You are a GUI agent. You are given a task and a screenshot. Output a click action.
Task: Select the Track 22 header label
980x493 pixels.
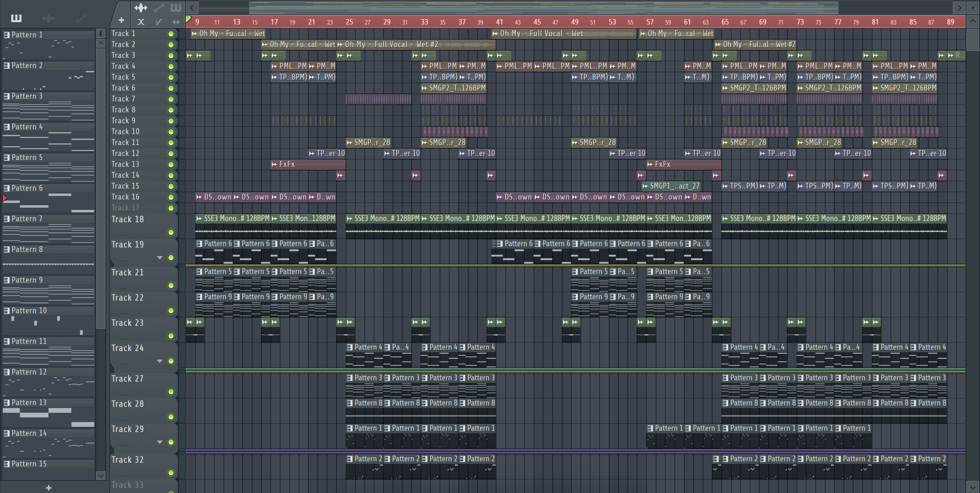pos(128,298)
